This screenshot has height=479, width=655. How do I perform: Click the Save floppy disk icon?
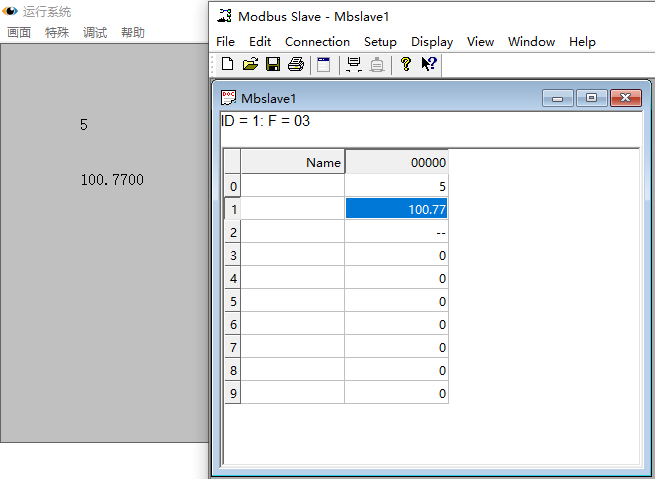point(272,64)
